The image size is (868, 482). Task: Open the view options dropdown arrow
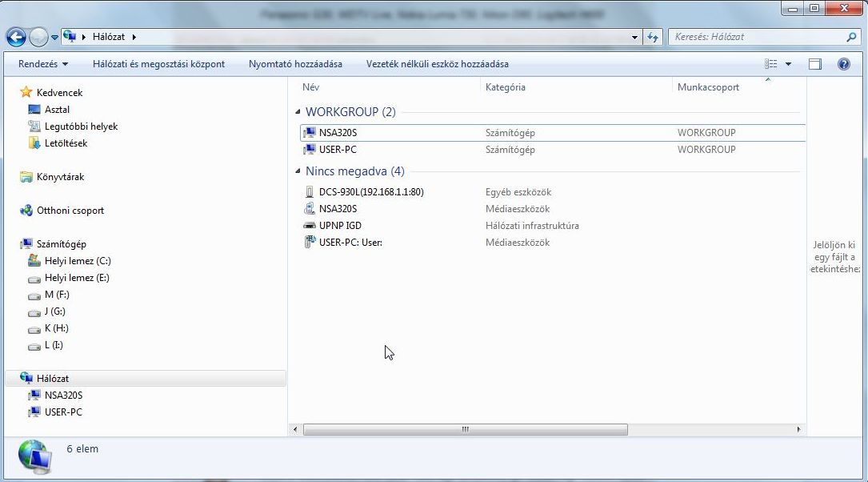pos(788,64)
